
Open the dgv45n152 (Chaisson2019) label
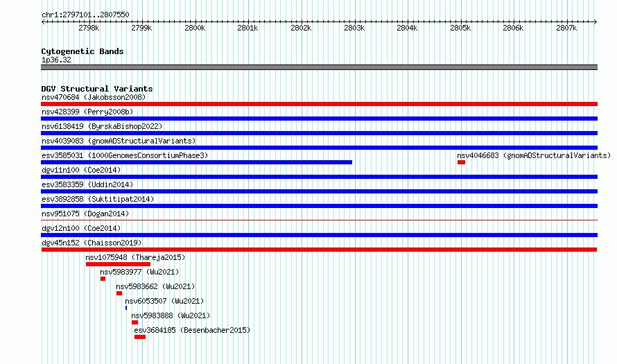(x=92, y=243)
